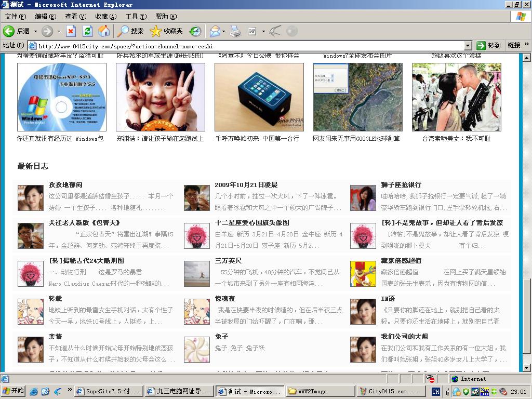
Task: Refresh the page with the green arrows icon
Action: tap(87, 31)
